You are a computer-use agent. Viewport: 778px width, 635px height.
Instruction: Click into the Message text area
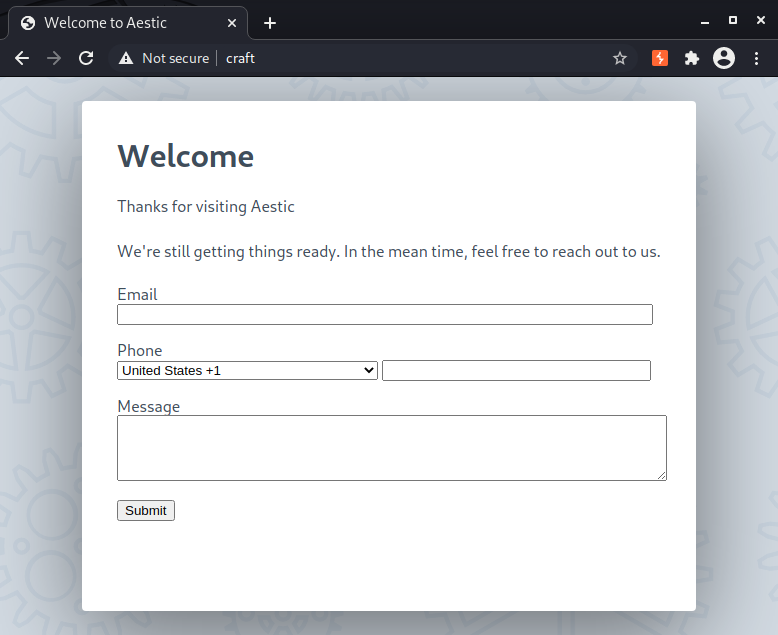click(391, 448)
